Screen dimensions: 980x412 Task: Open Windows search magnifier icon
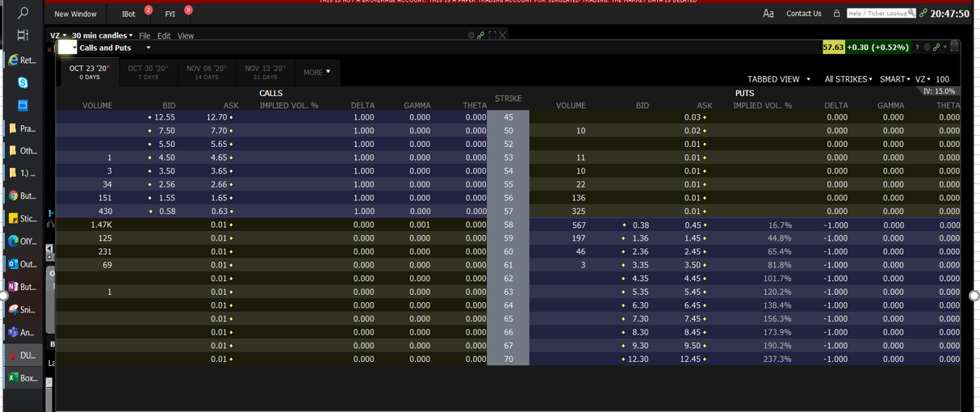pyautogui.click(x=23, y=13)
